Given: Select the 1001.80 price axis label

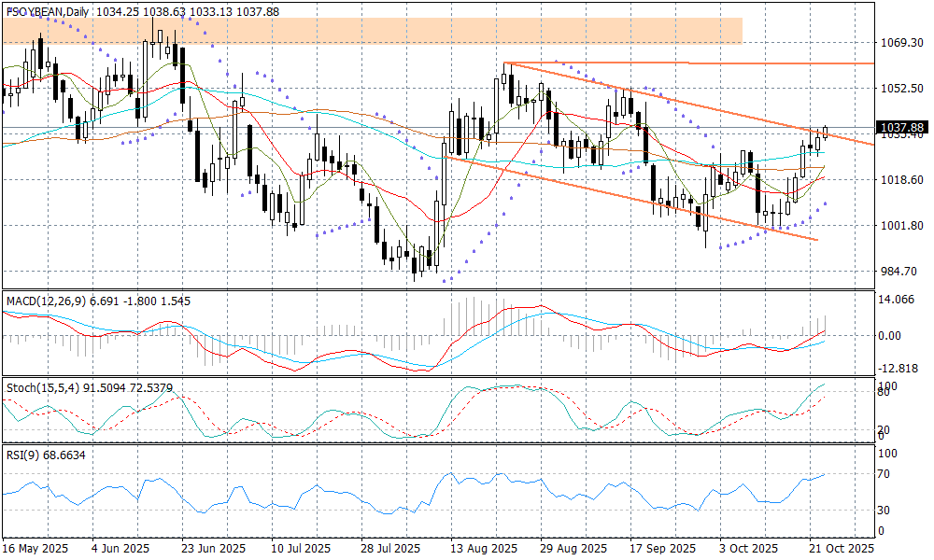Looking at the screenshot, I should tap(902, 226).
